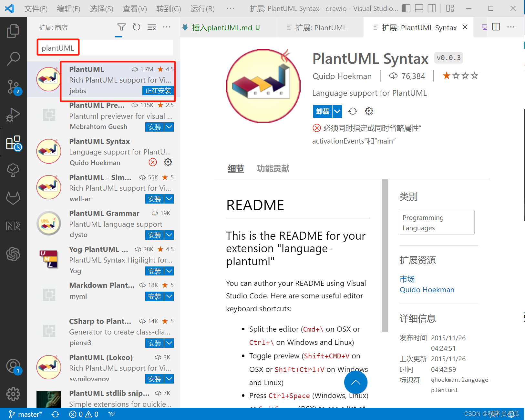This screenshot has height=420, width=525.
Task: Synchronize changes in status bar
Action: pyautogui.click(x=55, y=414)
